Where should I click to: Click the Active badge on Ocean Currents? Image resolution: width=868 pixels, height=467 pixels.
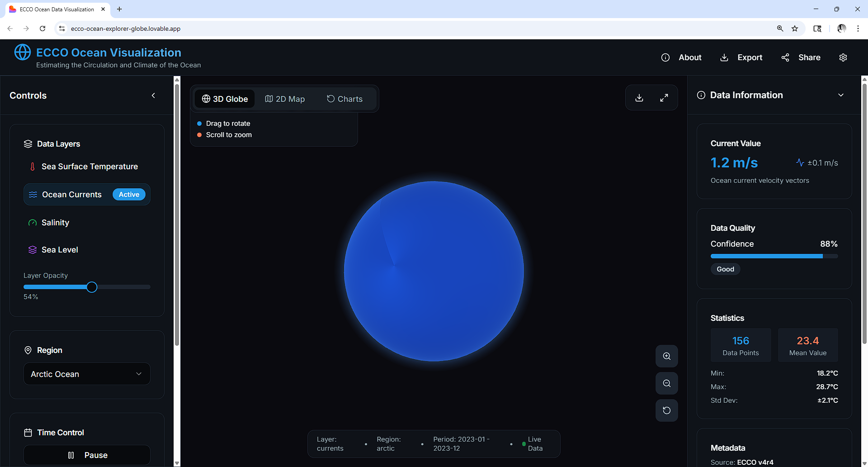coord(129,195)
